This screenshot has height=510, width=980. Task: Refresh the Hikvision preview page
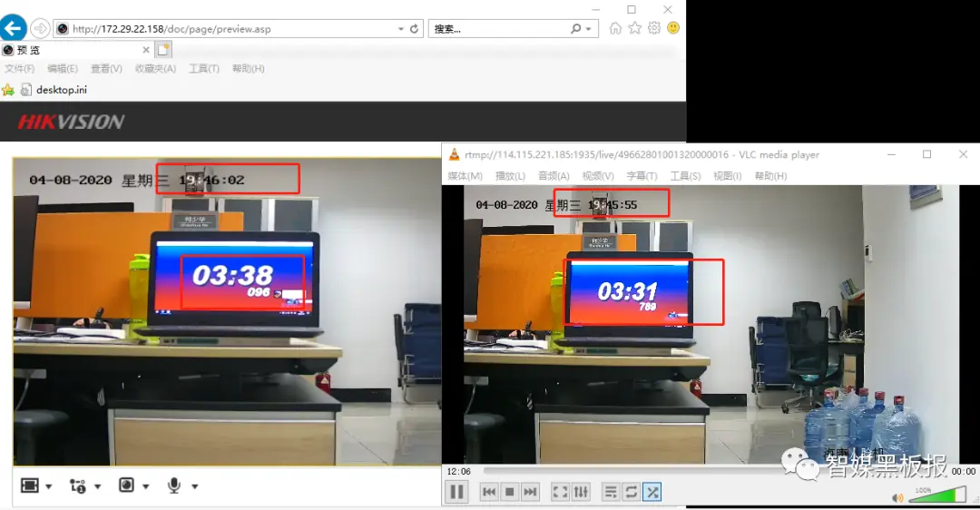tap(414, 29)
